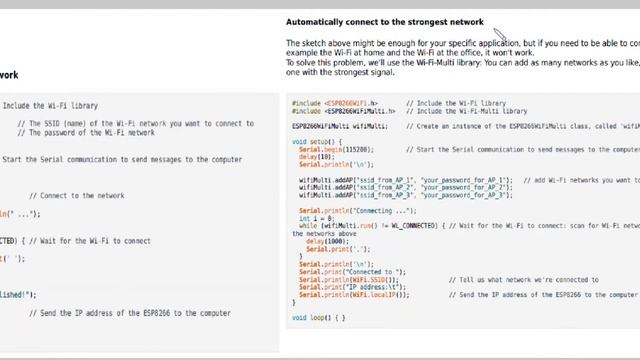Screen dimensions: 640x360
Task: Click the "Automatically connect to the strongest network" heading
Action: point(384,22)
